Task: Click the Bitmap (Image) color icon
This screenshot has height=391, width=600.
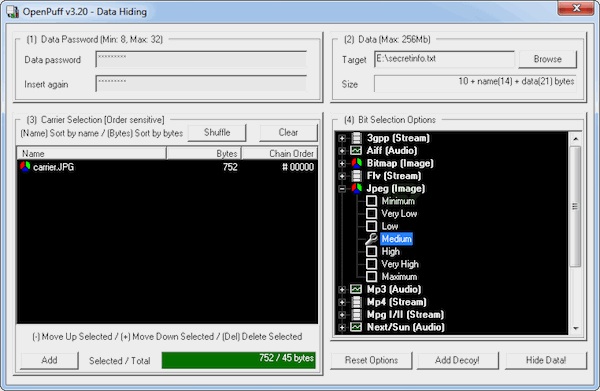Action: [x=356, y=163]
